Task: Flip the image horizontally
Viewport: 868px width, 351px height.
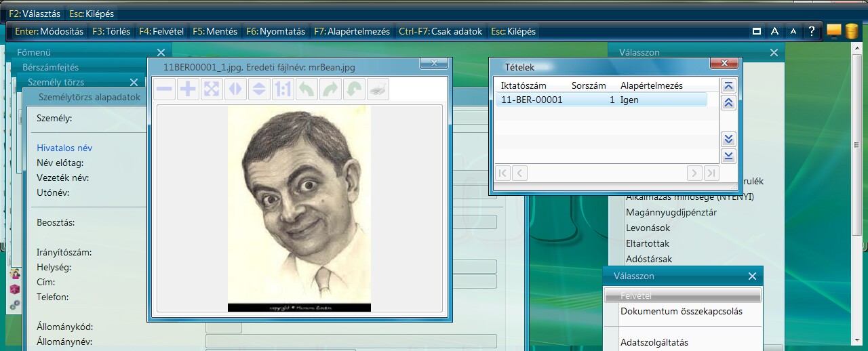Action: pyautogui.click(x=235, y=89)
